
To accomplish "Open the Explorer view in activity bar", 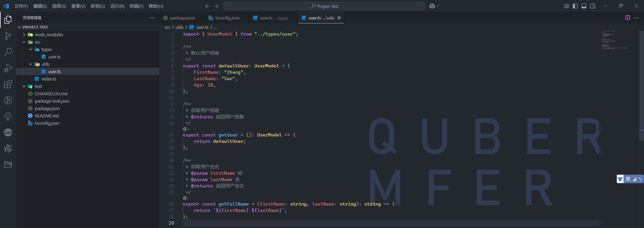I will point(8,20).
